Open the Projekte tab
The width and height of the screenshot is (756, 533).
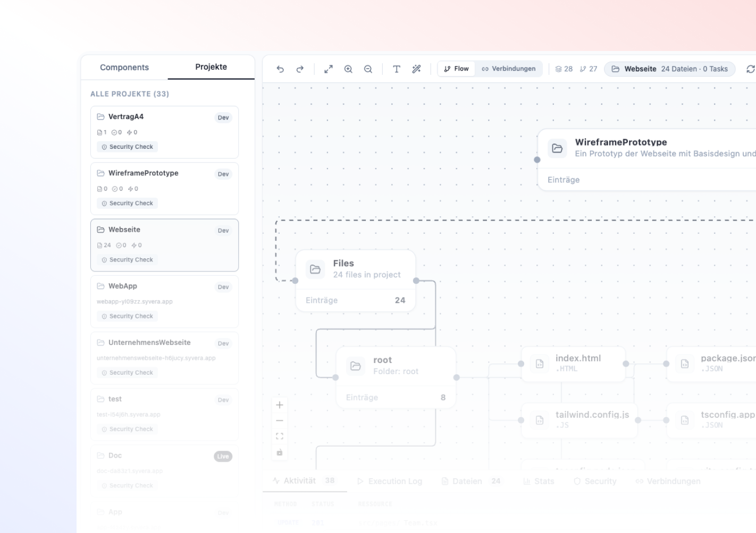pyautogui.click(x=211, y=67)
